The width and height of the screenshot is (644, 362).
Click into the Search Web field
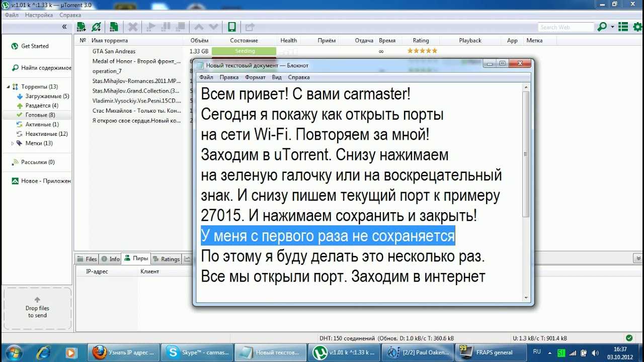(566, 27)
